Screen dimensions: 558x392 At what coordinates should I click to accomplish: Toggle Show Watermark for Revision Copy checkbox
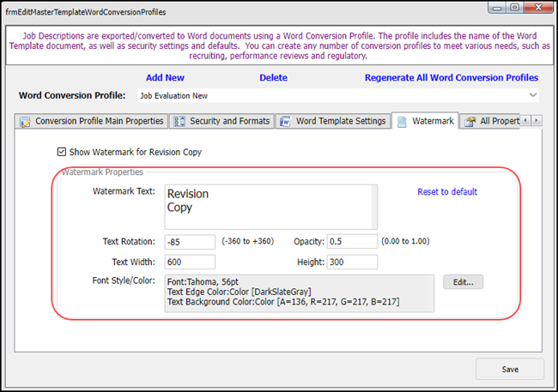coord(62,152)
